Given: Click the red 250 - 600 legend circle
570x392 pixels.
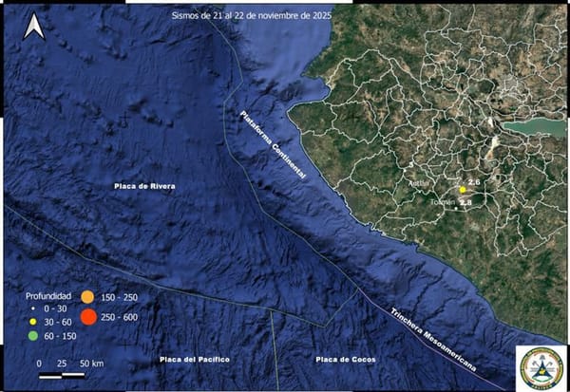Looking at the screenshot, I should 88,317.
